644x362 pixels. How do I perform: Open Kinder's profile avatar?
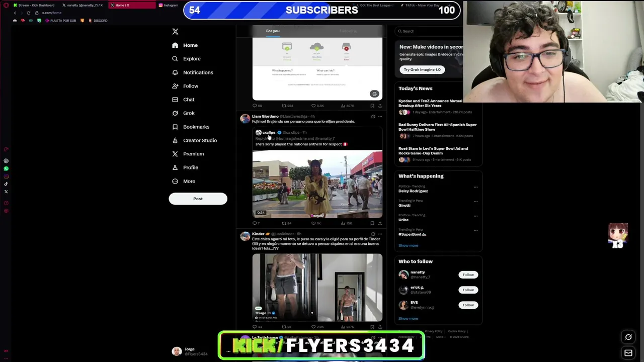tap(245, 236)
